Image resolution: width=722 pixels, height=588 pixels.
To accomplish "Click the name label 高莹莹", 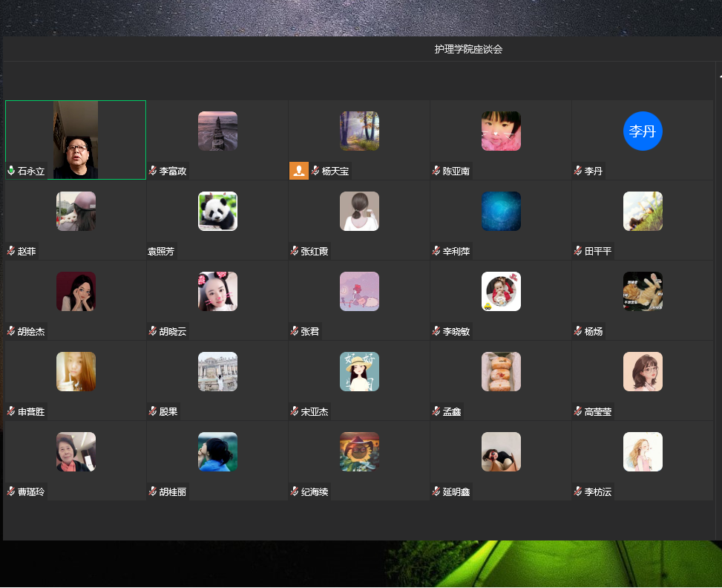I will [x=598, y=411].
